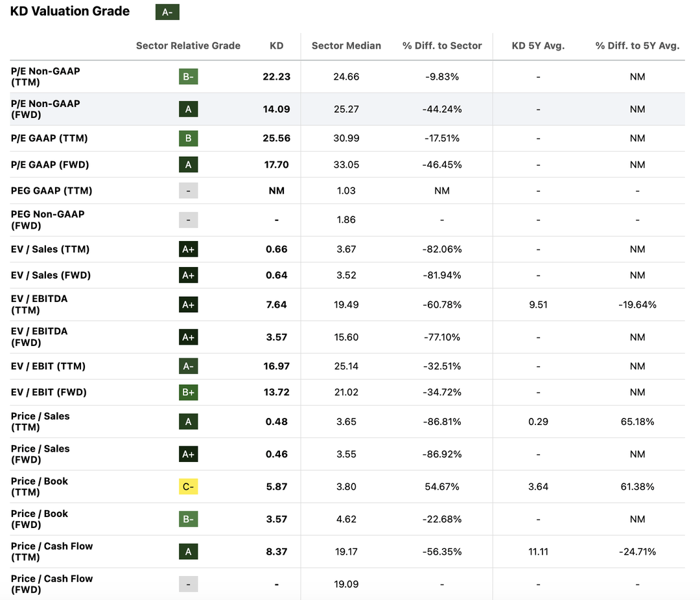Select the KD 5Y Avg. column header
The height and width of the screenshot is (600, 700).
point(538,46)
